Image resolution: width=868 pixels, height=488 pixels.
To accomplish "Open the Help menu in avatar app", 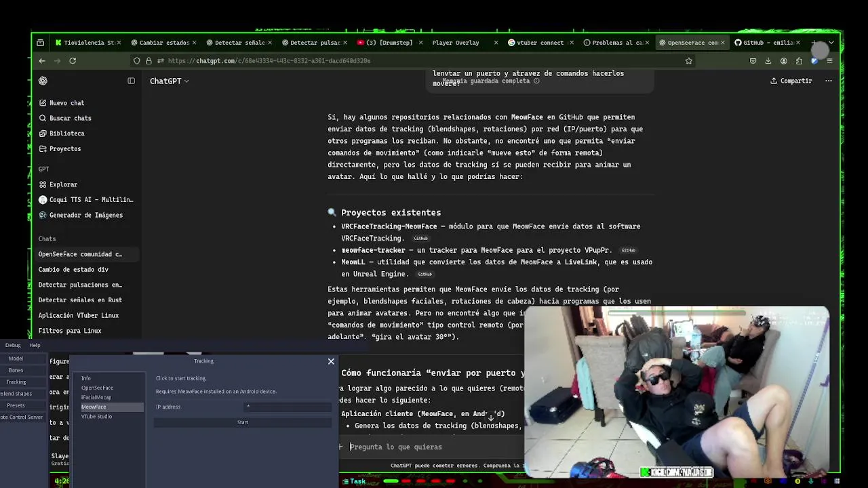I will 35,345.
